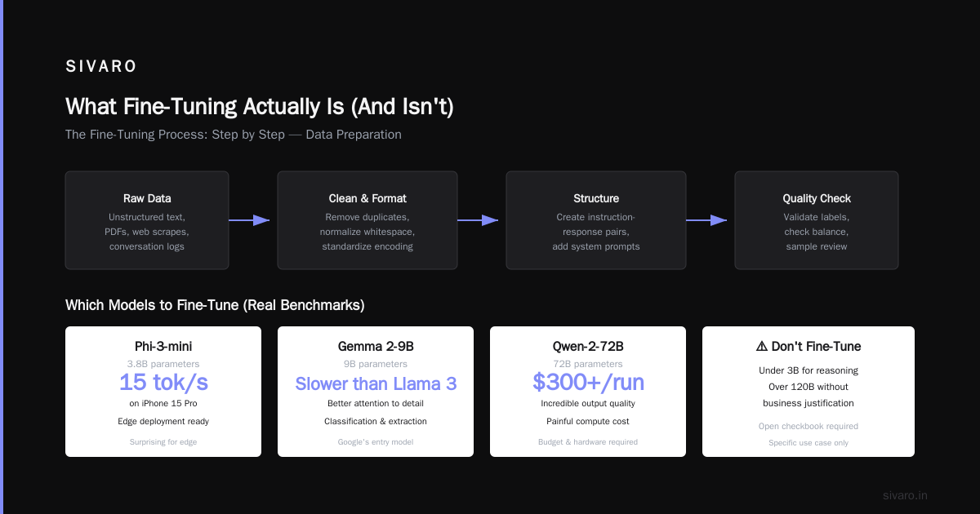The height and width of the screenshot is (514, 980).
Task: Click 'Painful compute cost' text
Action: click(x=588, y=421)
